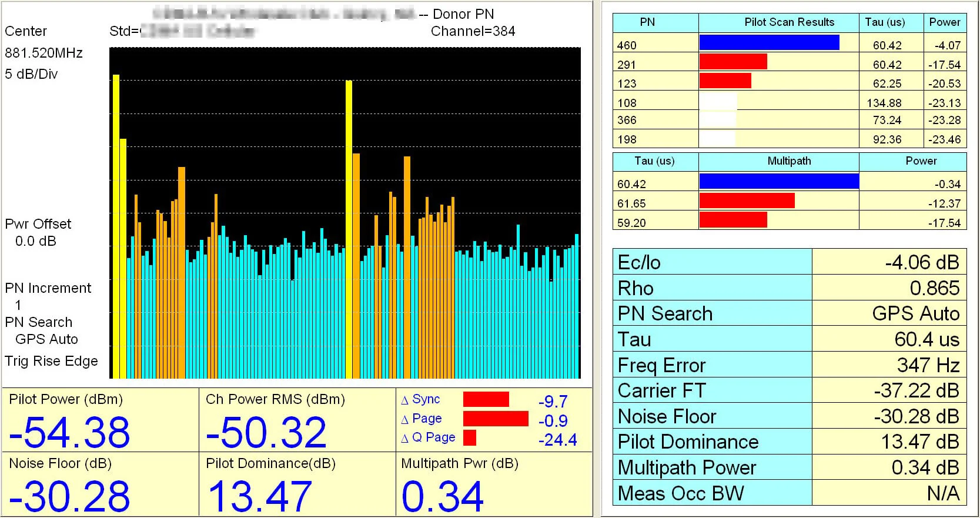
Task: Click the -37.22 dB Carrier FT value
Action: coord(917,390)
